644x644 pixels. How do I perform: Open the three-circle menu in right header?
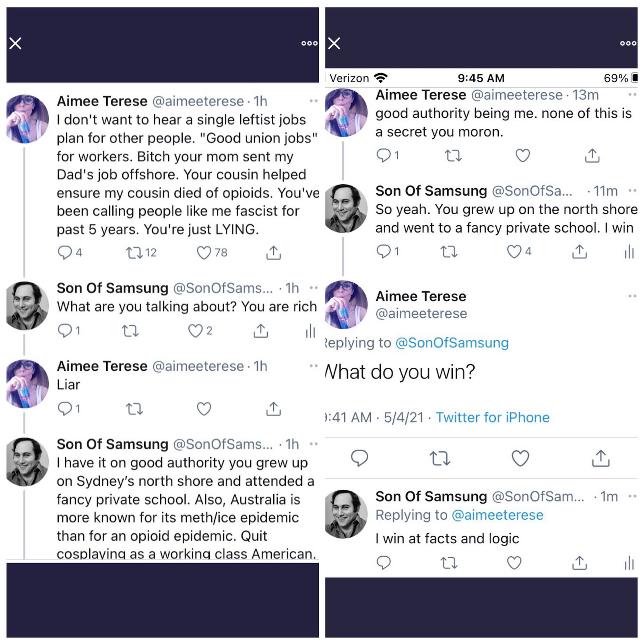tap(628, 43)
